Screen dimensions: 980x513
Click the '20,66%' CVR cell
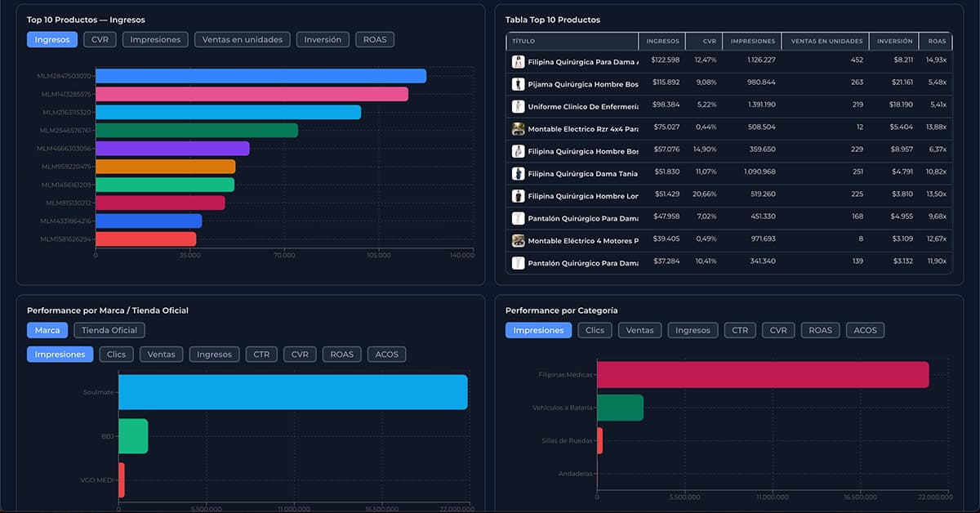click(706, 194)
